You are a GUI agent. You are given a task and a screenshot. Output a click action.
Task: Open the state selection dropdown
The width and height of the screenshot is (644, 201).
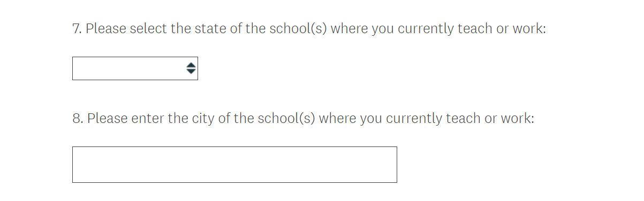point(135,68)
